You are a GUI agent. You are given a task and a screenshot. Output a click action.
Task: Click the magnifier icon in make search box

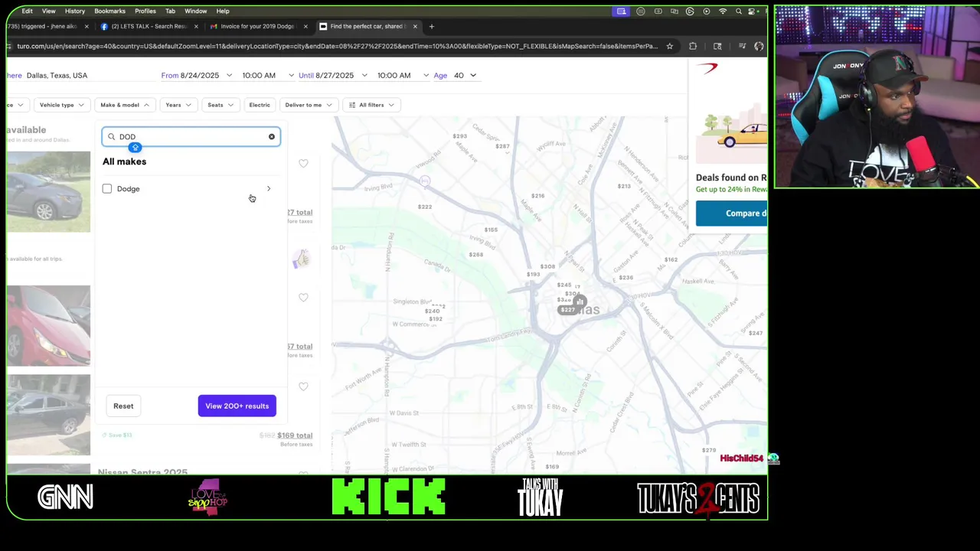[111, 137]
